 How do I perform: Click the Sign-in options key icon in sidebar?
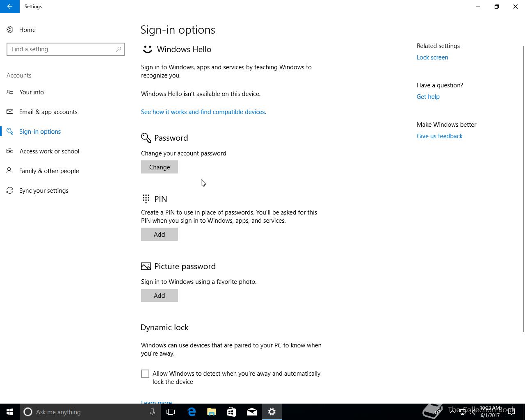[x=10, y=131]
